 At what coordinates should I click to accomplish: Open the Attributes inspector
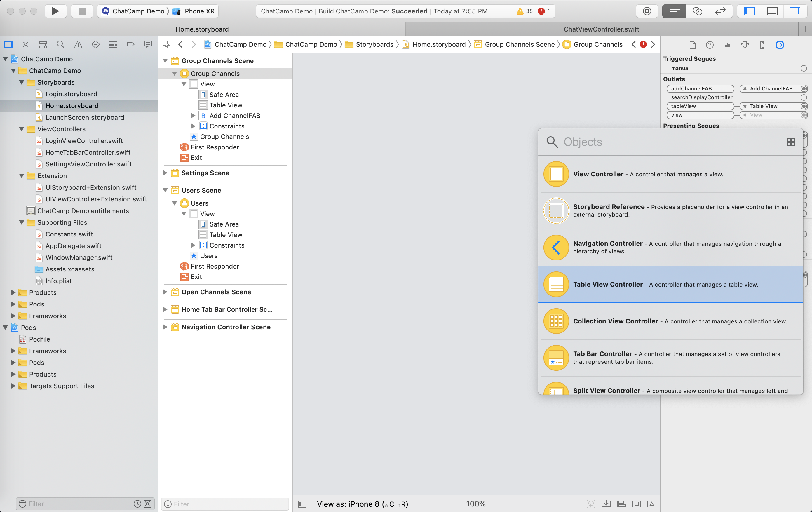point(745,45)
